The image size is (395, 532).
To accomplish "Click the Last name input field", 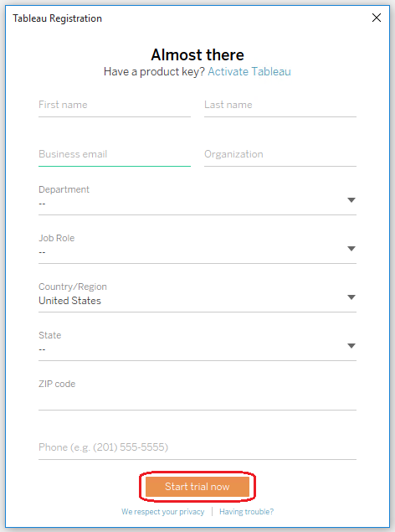I will coord(280,106).
